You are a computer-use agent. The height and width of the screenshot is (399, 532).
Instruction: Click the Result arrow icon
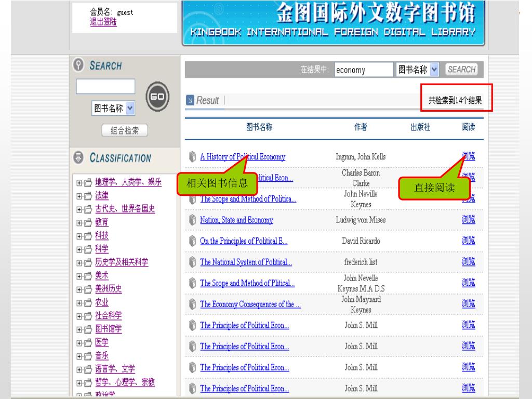[x=190, y=100]
